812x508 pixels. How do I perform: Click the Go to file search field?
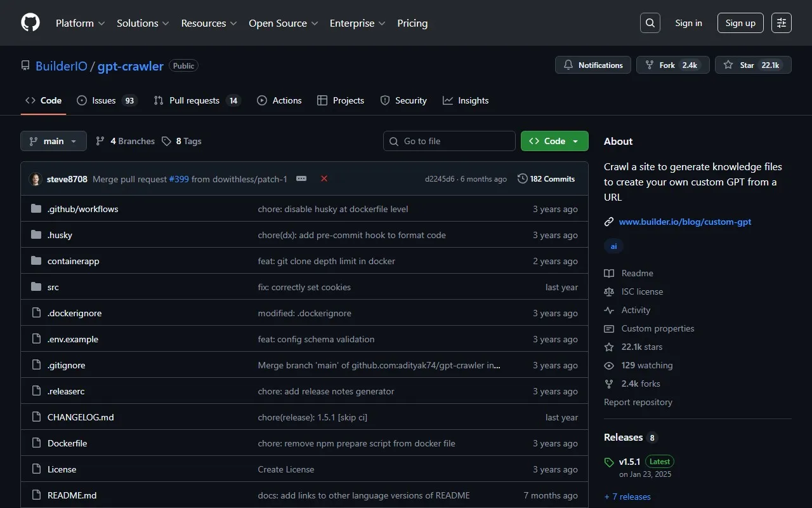(449, 141)
